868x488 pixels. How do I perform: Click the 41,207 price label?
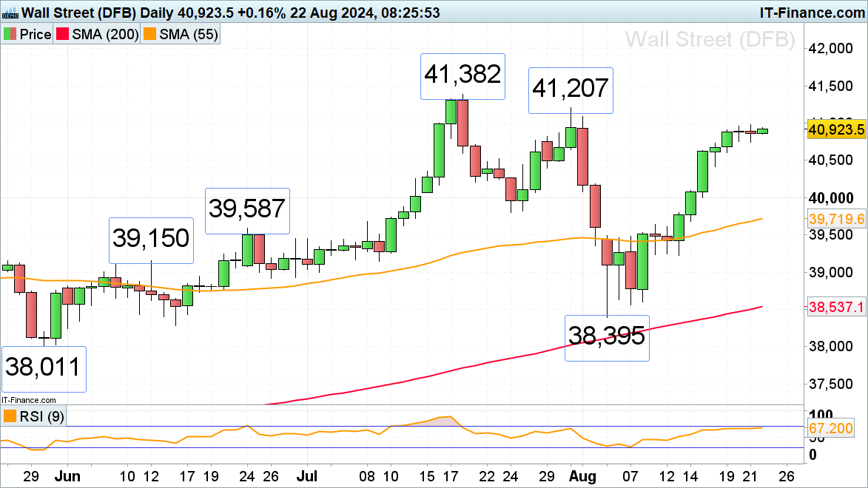point(571,91)
